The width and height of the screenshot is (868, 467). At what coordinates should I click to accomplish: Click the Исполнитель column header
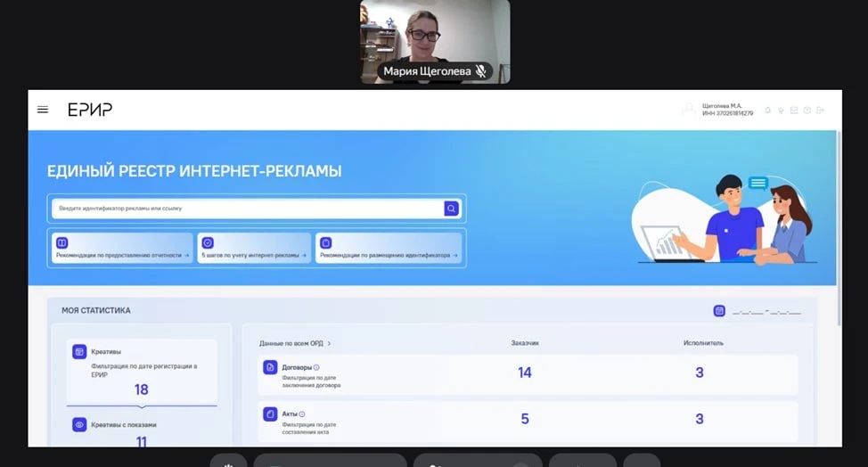click(703, 343)
